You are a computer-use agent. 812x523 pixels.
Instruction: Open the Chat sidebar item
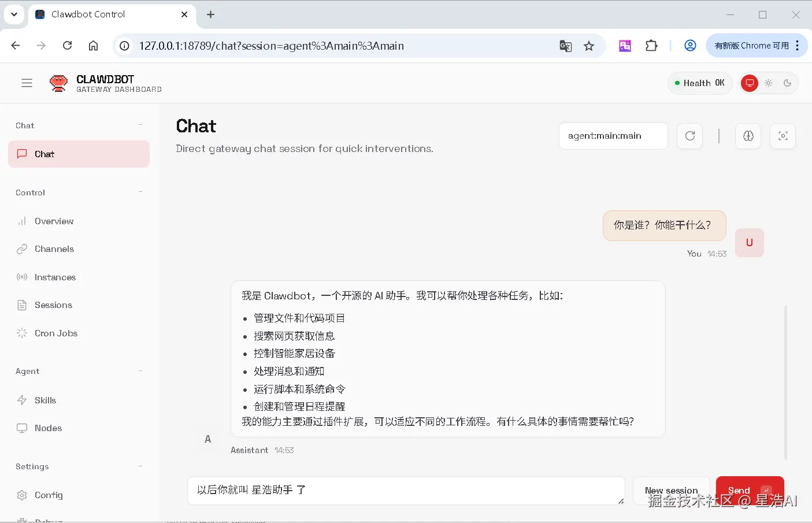[79, 154]
